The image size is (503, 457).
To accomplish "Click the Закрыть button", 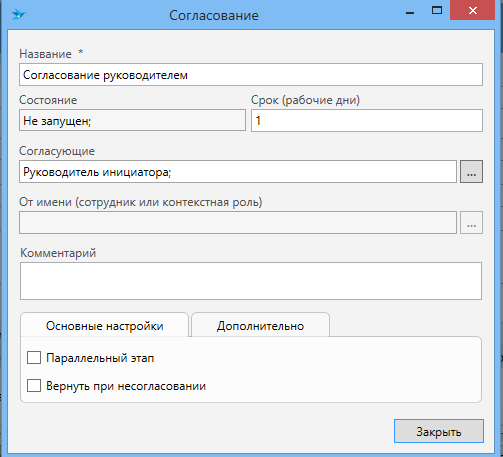I will click(x=439, y=431).
